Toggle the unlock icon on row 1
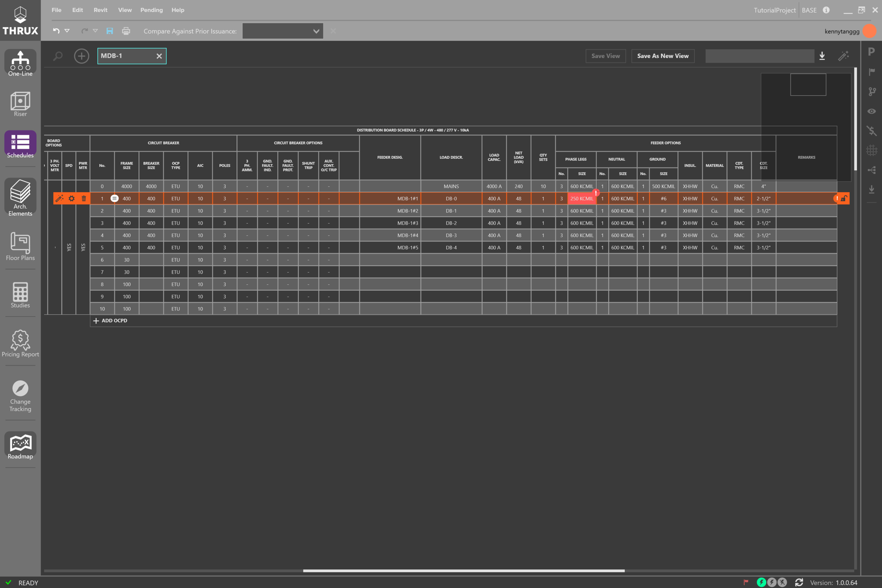This screenshot has height=588, width=882. (844, 198)
